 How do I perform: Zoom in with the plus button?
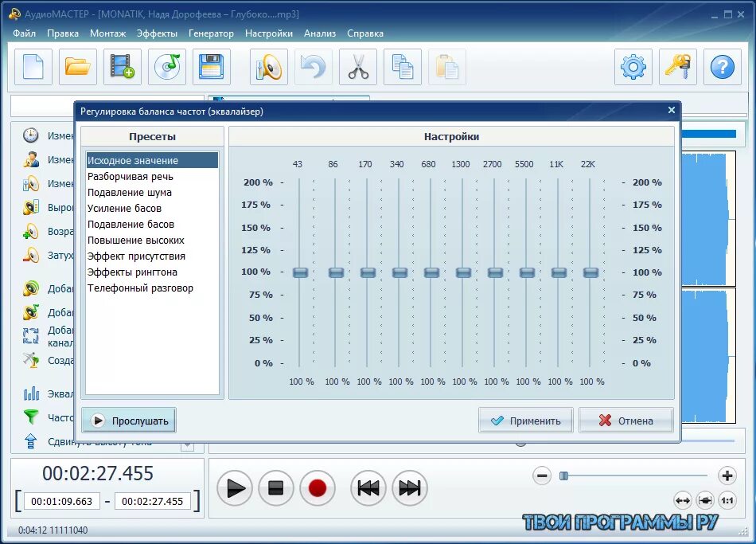tap(727, 476)
